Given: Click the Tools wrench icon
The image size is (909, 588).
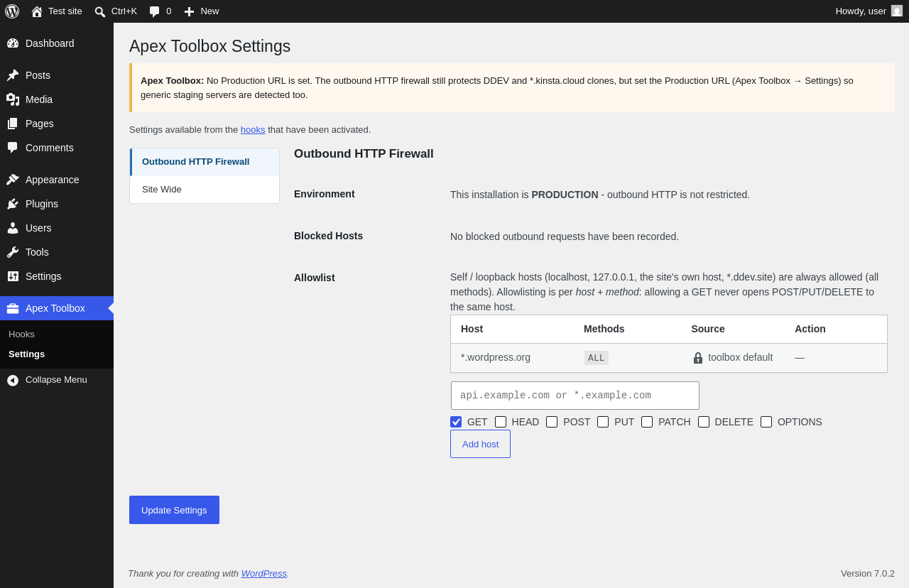Looking at the screenshot, I should coord(13,252).
